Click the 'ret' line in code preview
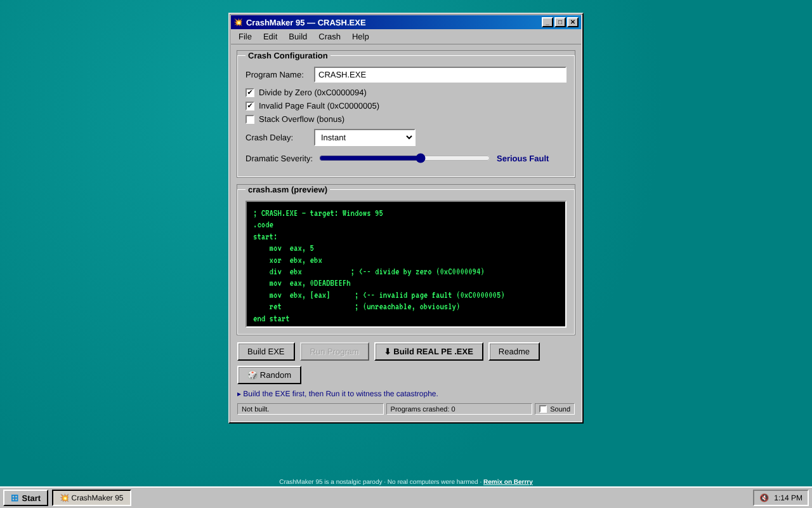The width and height of the screenshot is (812, 508). click(365, 307)
